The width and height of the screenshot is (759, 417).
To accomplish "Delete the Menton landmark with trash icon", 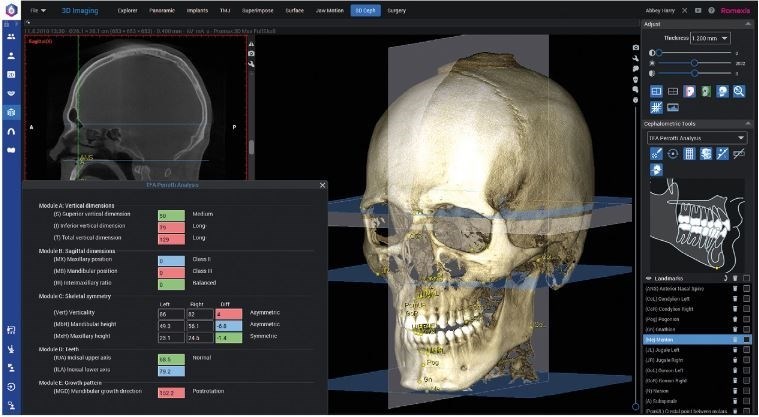I will coord(735,340).
